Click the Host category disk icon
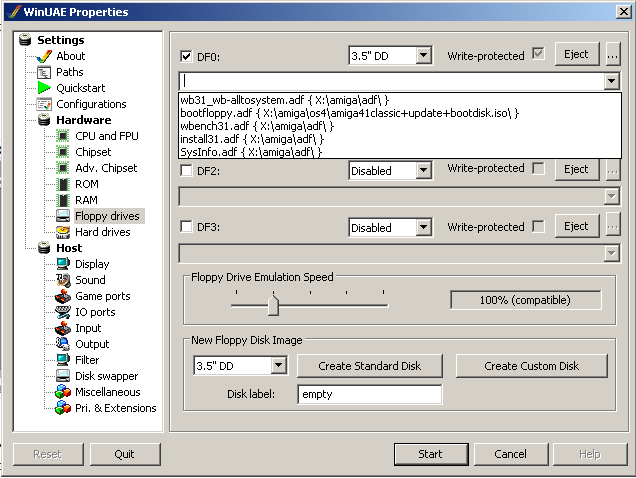This screenshot has width=636, height=478. click(44, 248)
